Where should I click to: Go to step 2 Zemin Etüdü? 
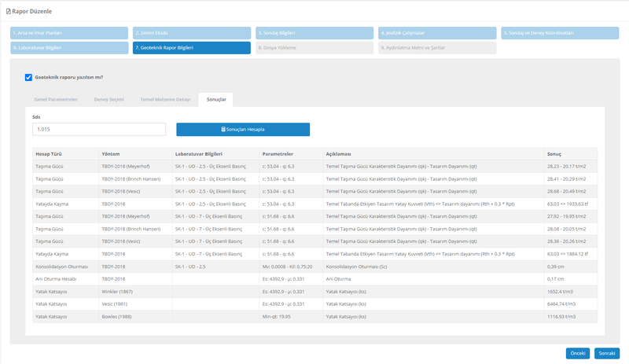coord(192,33)
